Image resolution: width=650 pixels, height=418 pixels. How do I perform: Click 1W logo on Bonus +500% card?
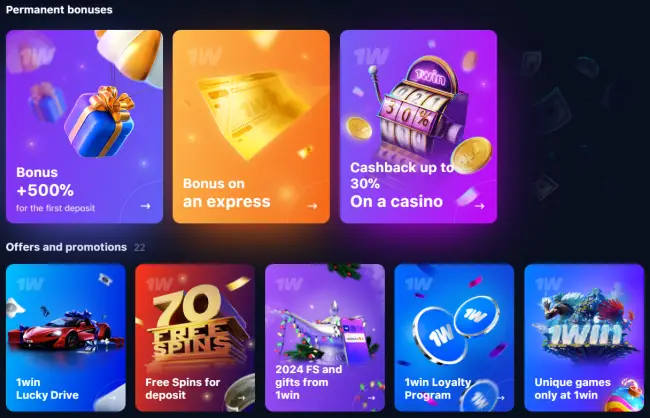pyautogui.click(x=37, y=56)
